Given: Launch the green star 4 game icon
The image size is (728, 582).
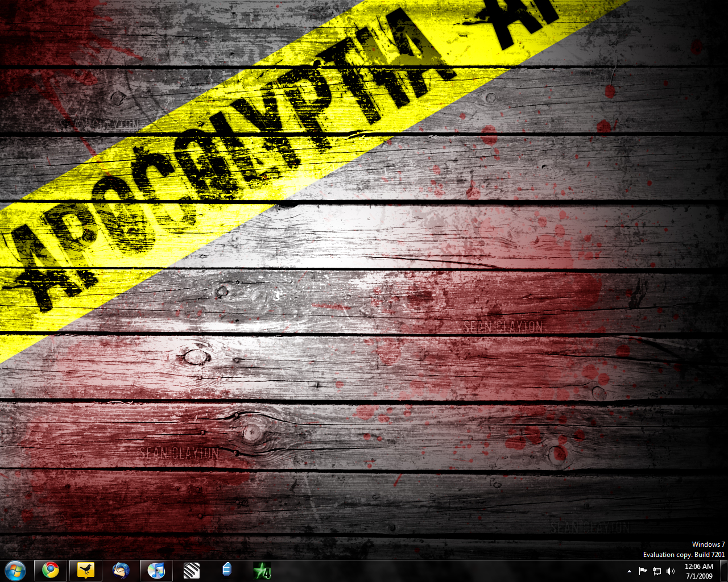Looking at the screenshot, I should click(262, 570).
